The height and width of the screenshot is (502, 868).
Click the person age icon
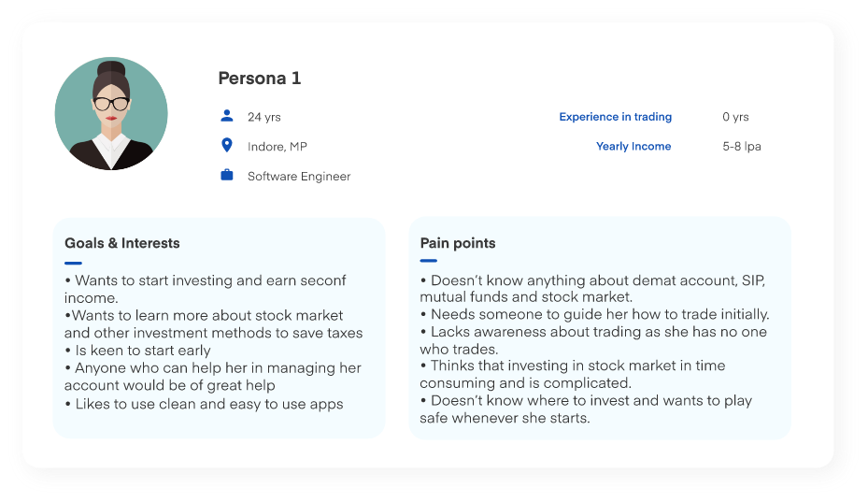click(x=226, y=116)
